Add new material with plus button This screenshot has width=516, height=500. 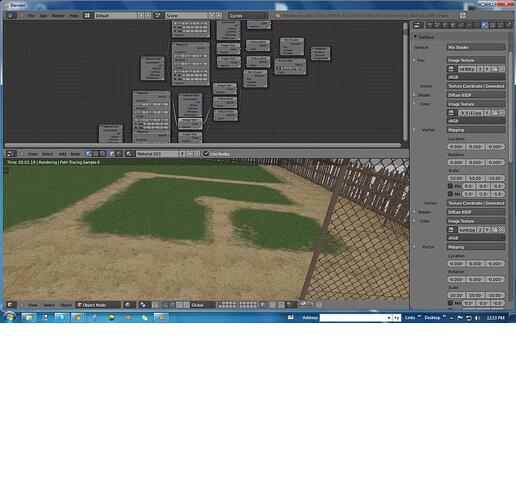(190, 154)
